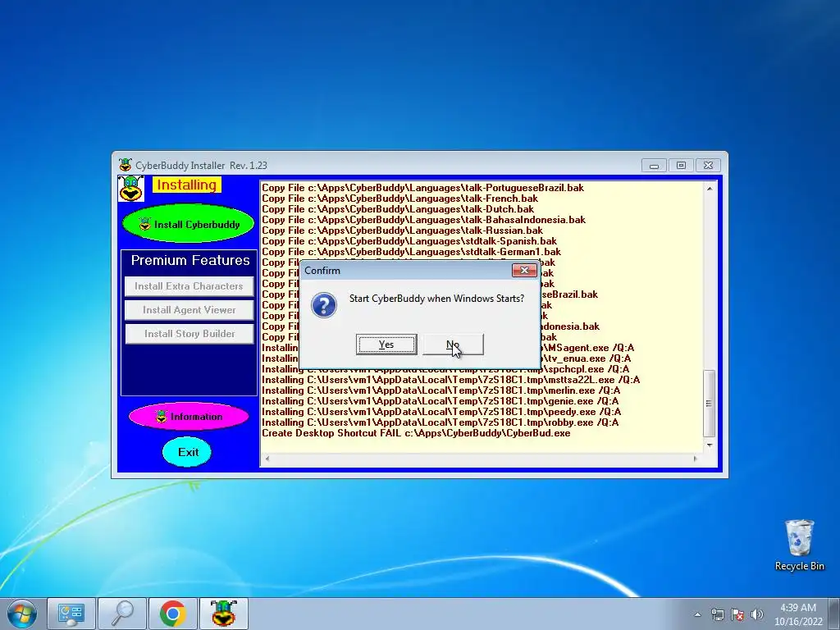Click the log's vertical scrollbar up arrow
This screenshot has height=630, width=840.
[710, 189]
